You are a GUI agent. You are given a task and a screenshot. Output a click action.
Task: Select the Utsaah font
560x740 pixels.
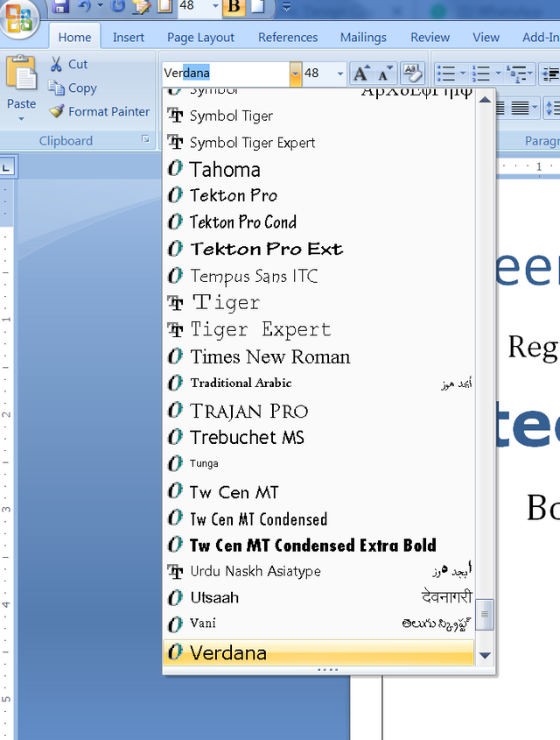coord(318,597)
